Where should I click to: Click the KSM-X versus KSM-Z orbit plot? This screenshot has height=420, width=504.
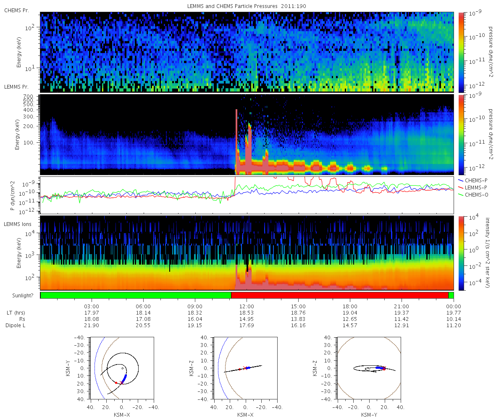(x=245, y=368)
